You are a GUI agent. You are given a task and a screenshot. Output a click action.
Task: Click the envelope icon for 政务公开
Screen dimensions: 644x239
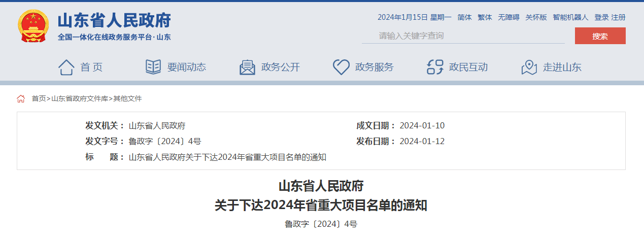coord(247,67)
